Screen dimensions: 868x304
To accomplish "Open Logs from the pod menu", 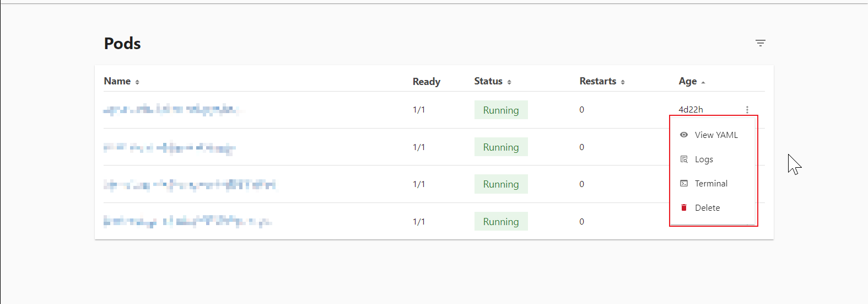I will click(x=704, y=159).
